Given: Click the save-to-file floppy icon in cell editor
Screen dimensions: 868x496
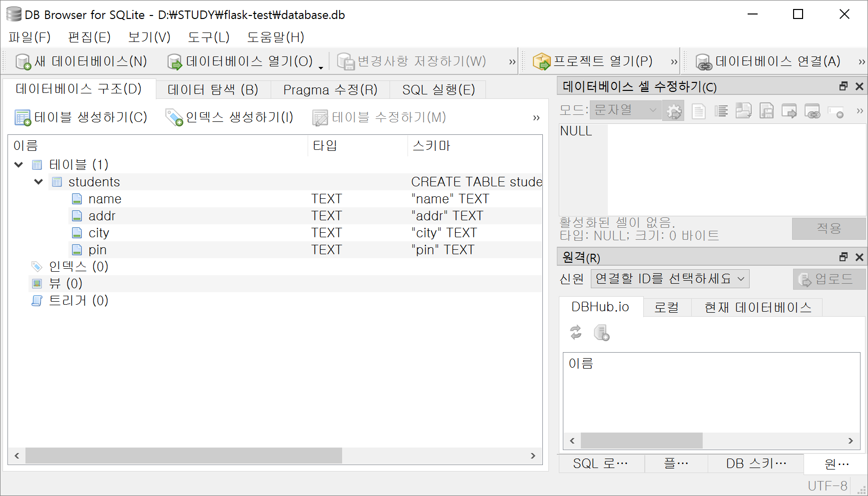Looking at the screenshot, I should 767,111.
